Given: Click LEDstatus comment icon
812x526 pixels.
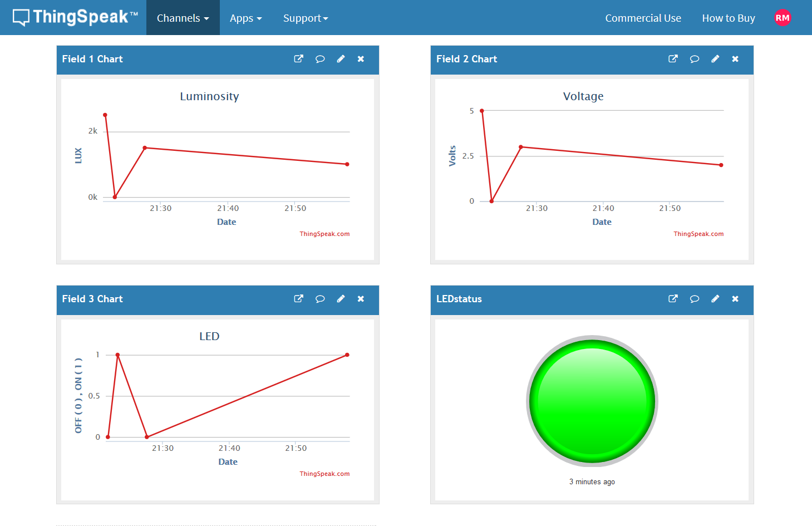Looking at the screenshot, I should pos(695,299).
